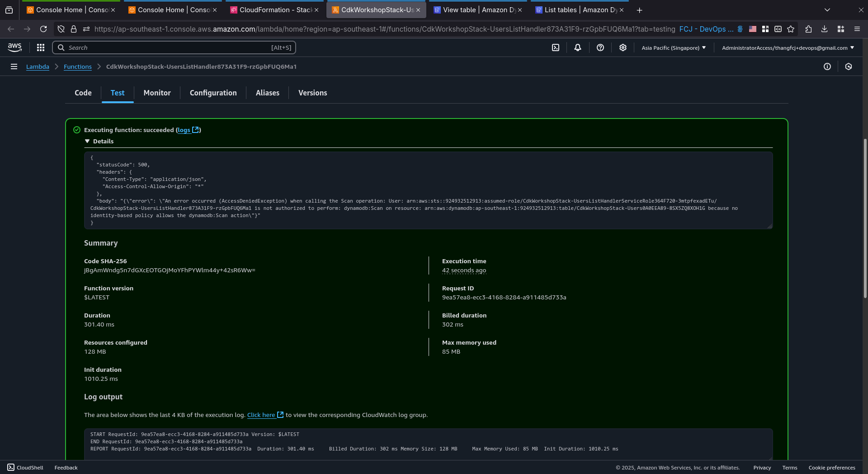Open CloudShell in the footer

coord(25,468)
